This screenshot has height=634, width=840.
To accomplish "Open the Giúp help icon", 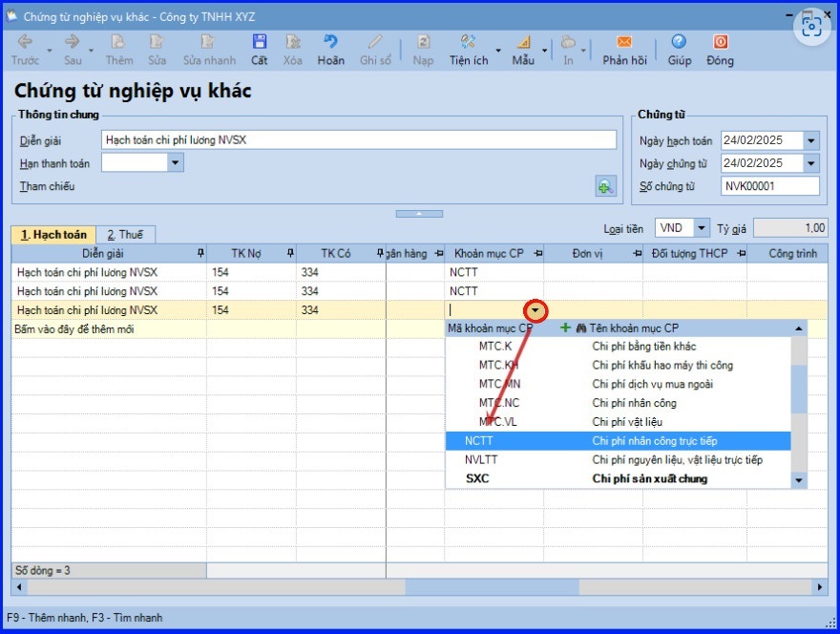I will pyautogui.click(x=679, y=43).
